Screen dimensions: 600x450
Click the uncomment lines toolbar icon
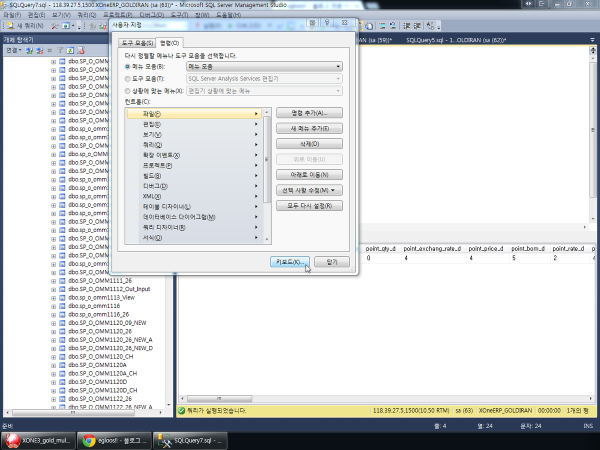tap(393, 26)
